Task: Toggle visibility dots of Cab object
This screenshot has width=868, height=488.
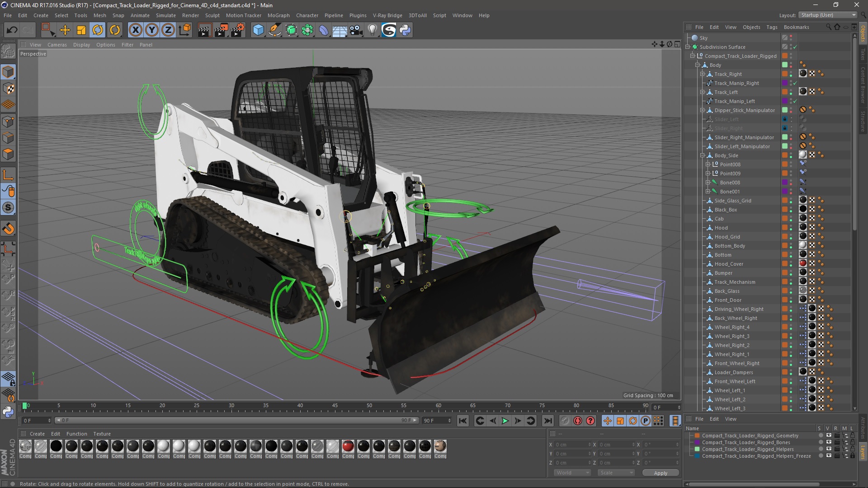Action: (x=791, y=219)
